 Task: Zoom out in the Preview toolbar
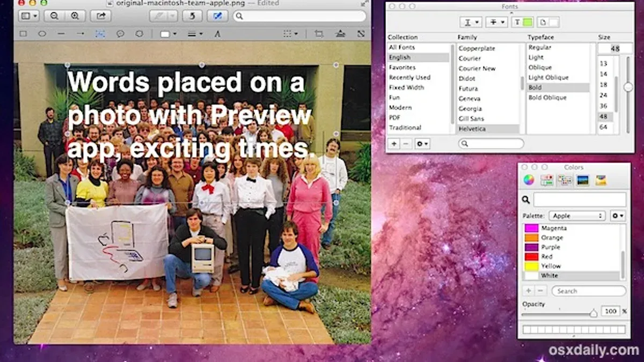click(x=54, y=16)
